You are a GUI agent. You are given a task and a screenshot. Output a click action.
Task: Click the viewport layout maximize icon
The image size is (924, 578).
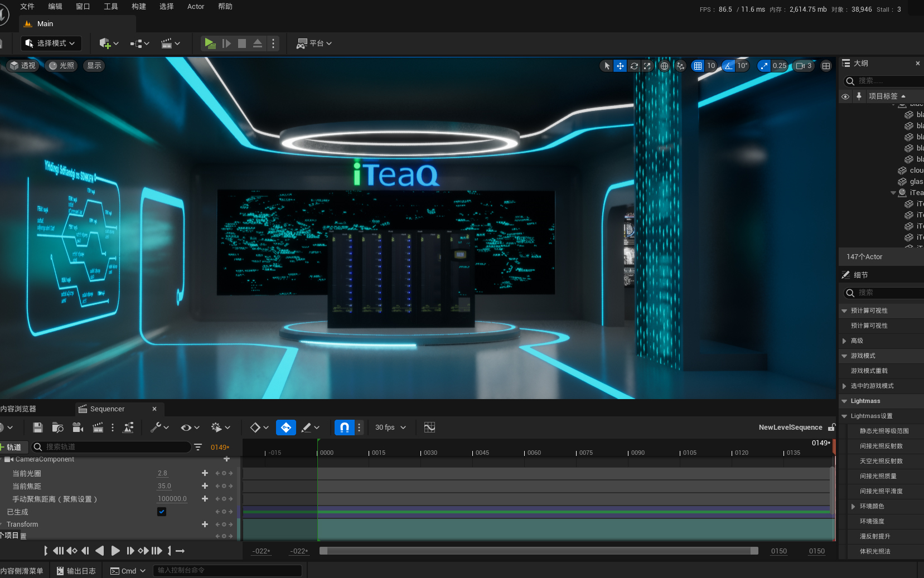pyautogui.click(x=826, y=66)
